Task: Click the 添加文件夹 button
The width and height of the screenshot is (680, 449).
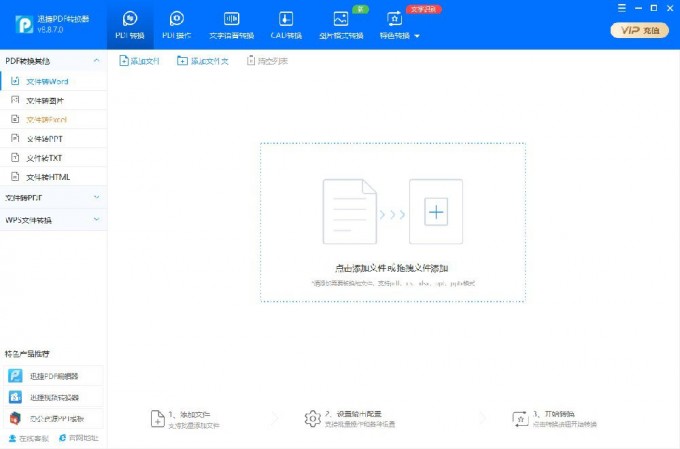Action: pyautogui.click(x=203, y=61)
